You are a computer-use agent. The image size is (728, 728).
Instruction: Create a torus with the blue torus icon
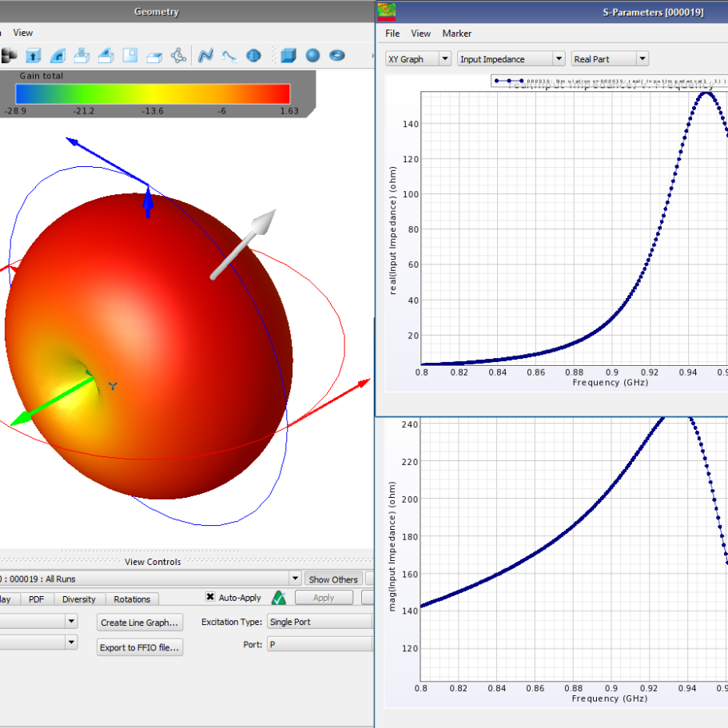pos(337,56)
